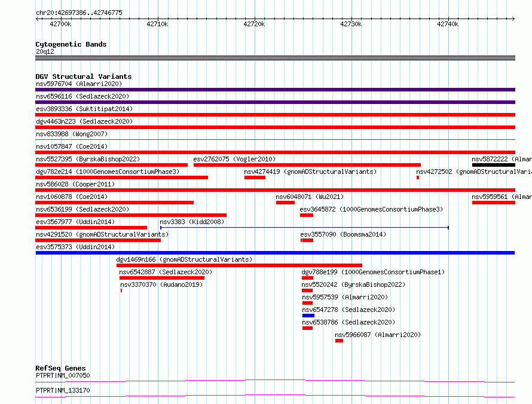Click the thin blue nsv3383 span line
This screenshot has width=532, height=404.
click(x=305, y=228)
